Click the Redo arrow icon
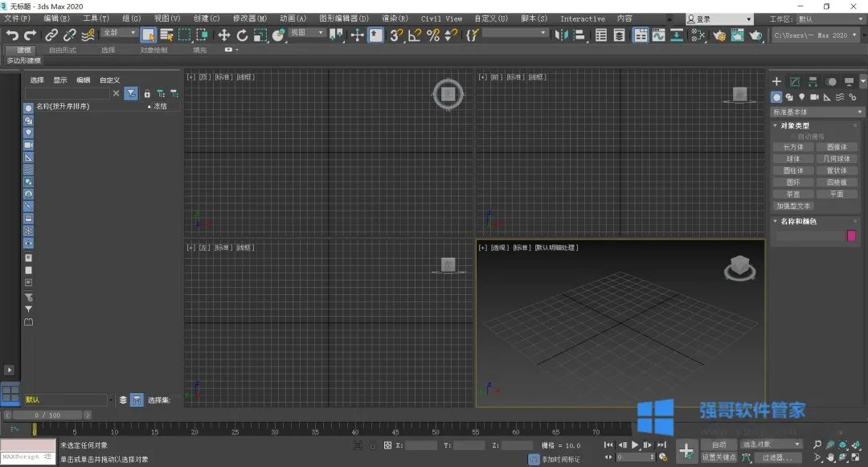 coord(30,35)
